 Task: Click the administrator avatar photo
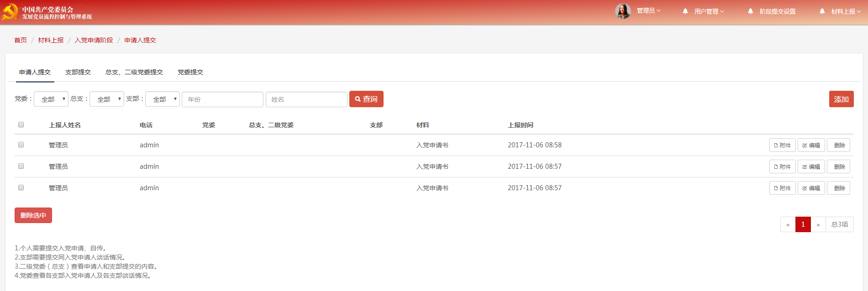pos(623,11)
